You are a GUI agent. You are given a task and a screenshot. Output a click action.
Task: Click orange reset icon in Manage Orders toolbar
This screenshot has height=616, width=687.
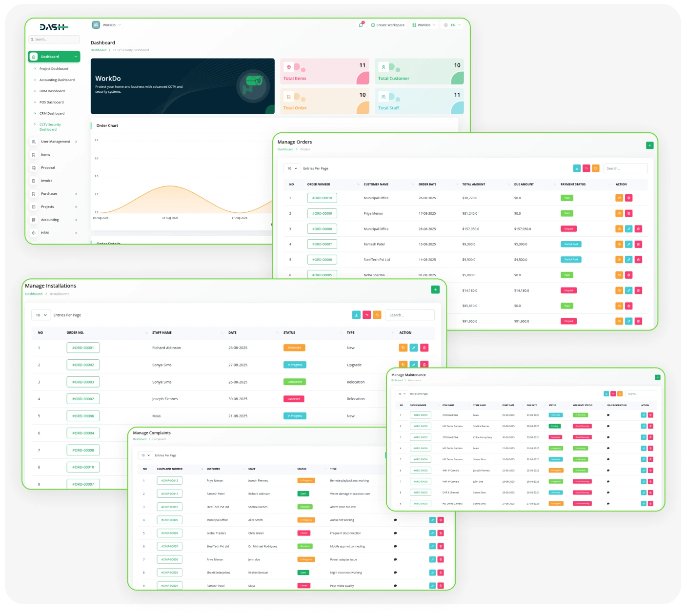click(x=595, y=168)
